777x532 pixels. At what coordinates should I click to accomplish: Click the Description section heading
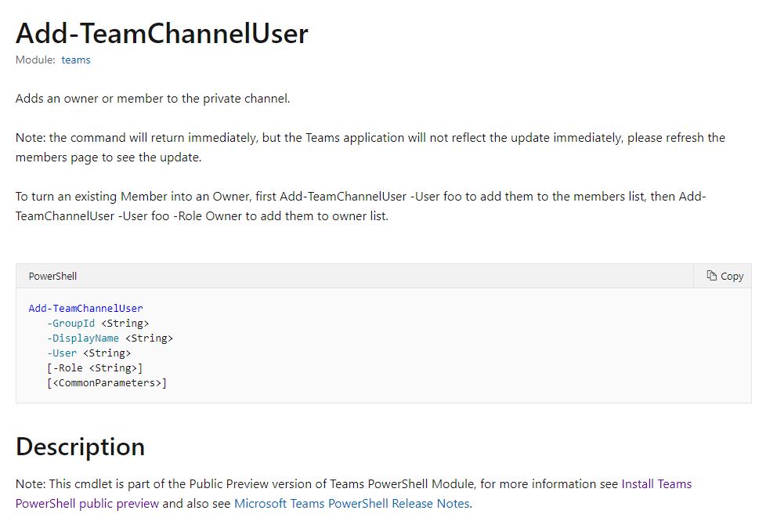(80, 447)
